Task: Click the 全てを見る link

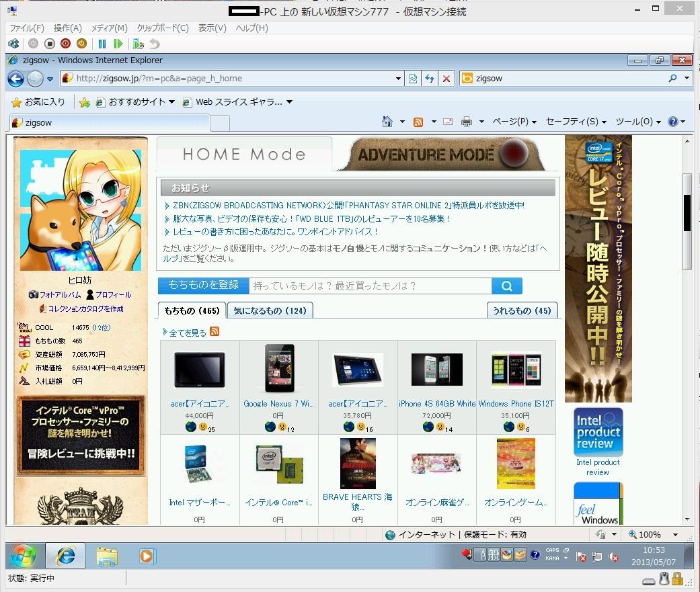Action: (187, 333)
